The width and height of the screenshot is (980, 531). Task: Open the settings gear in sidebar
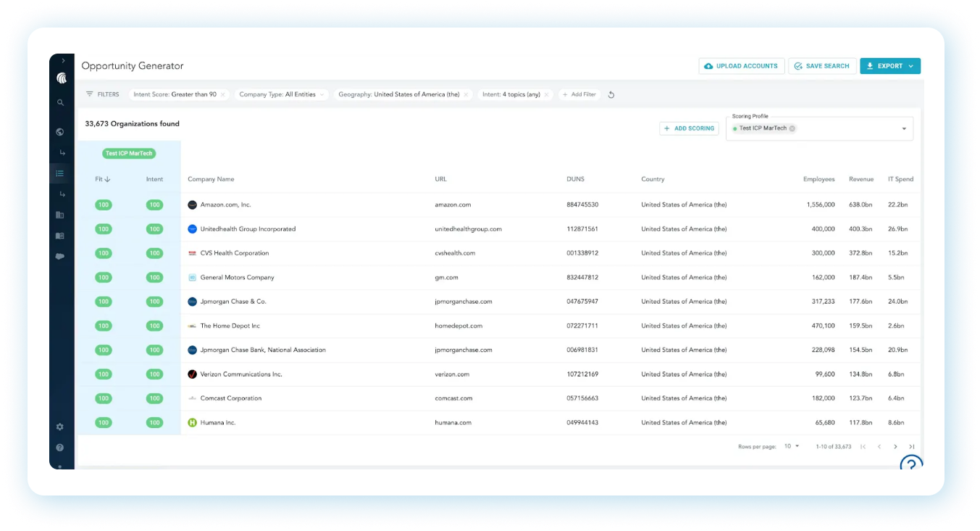pos(60,427)
